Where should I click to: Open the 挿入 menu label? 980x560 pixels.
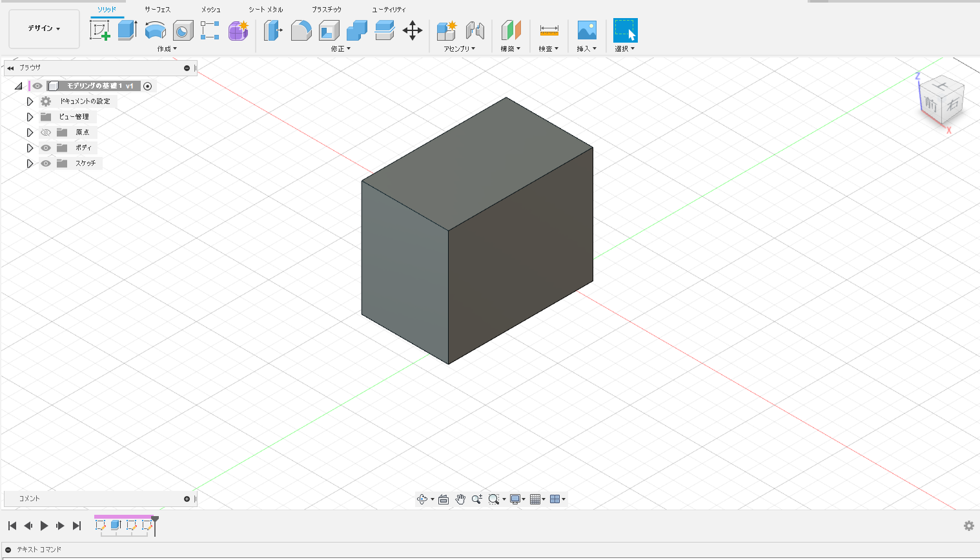coord(587,48)
